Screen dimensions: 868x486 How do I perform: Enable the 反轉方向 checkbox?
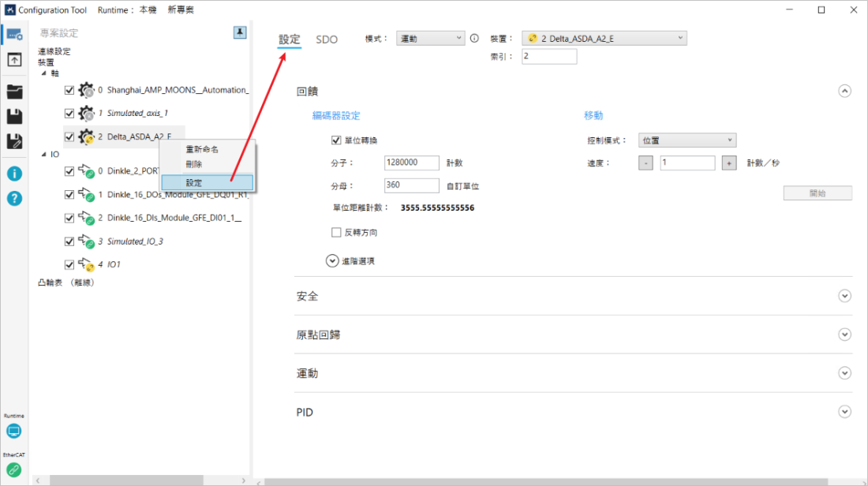point(336,233)
